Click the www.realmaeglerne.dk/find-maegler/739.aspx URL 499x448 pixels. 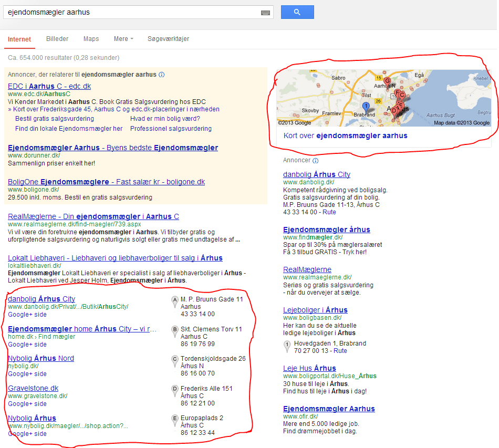[x=75, y=224]
